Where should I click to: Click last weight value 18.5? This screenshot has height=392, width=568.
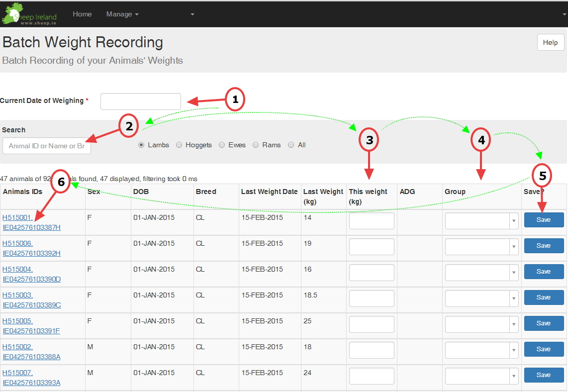point(310,295)
